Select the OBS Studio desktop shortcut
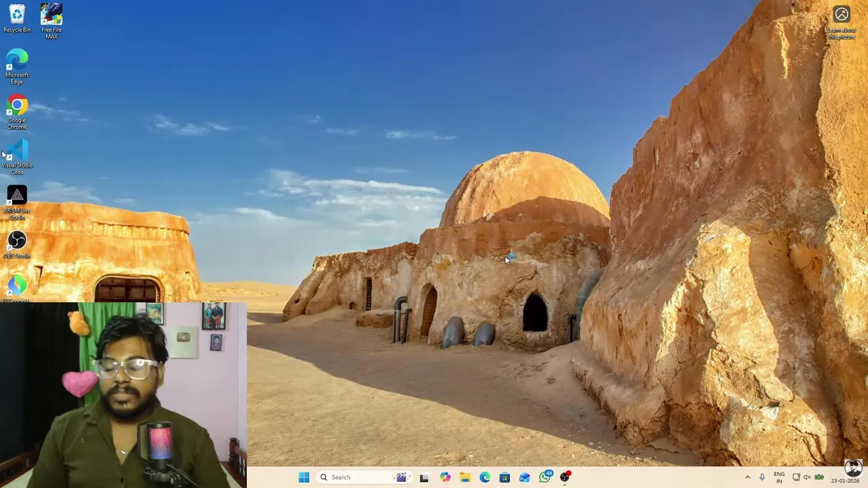868x488 pixels. pos(17,245)
